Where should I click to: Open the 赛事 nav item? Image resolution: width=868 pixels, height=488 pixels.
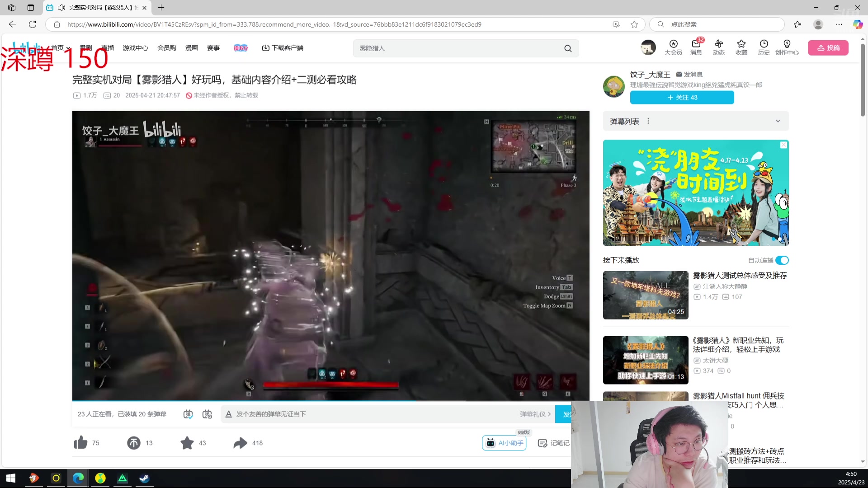coord(213,48)
